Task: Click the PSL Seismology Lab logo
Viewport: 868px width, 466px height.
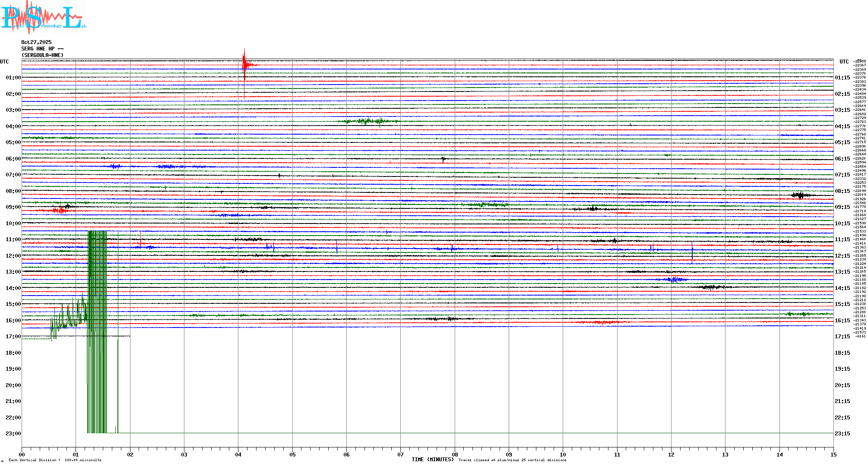Action: pyautogui.click(x=43, y=17)
